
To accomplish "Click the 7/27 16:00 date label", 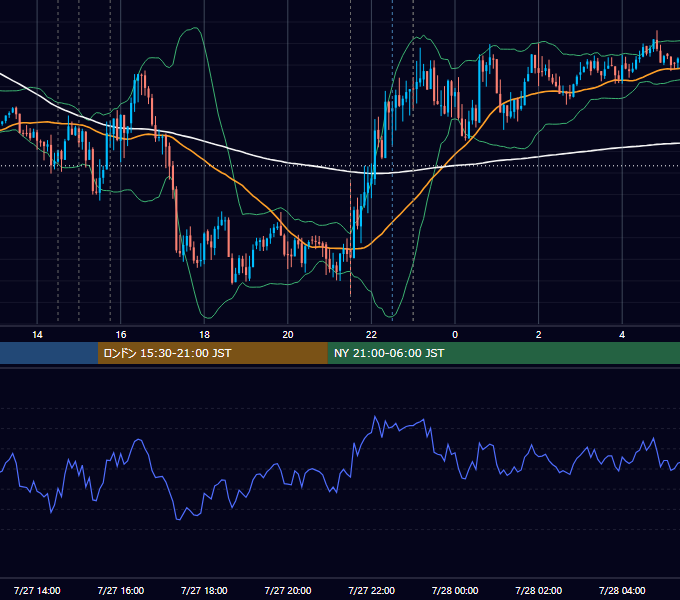I will pyautogui.click(x=121, y=590).
